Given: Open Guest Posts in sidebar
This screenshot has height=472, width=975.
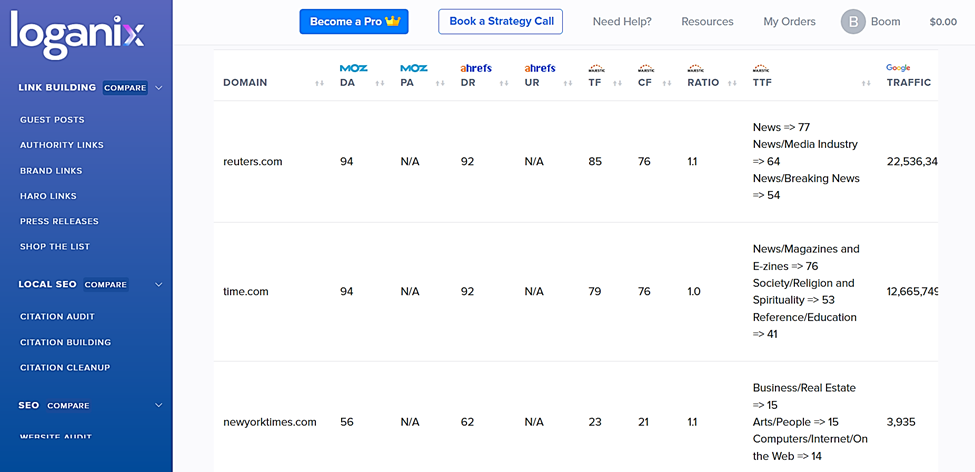Looking at the screenshot, I should point(52,119).
